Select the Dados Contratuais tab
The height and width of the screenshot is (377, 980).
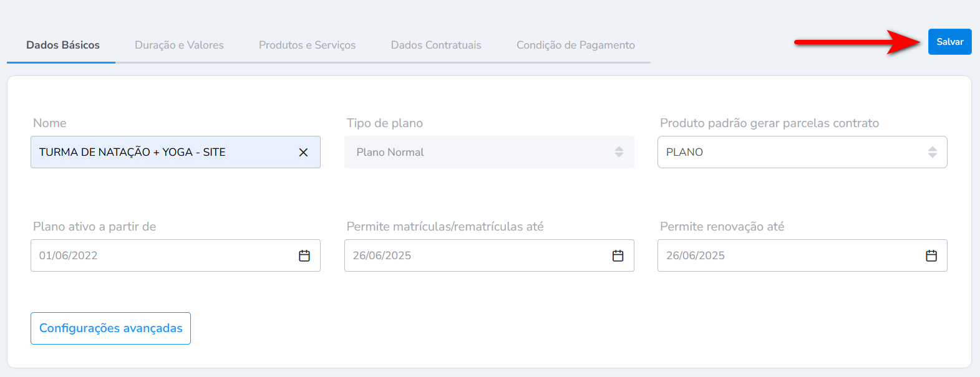(436, 45)
